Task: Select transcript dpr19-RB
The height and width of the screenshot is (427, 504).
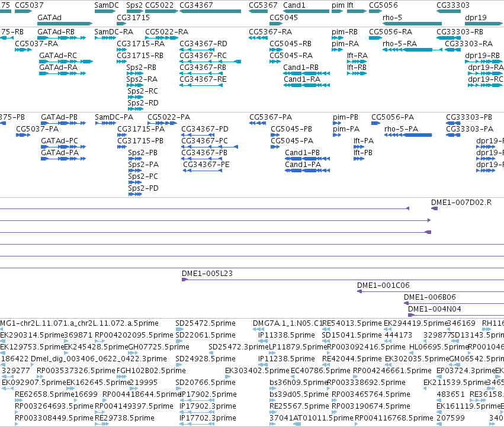Action: (484, 62)
